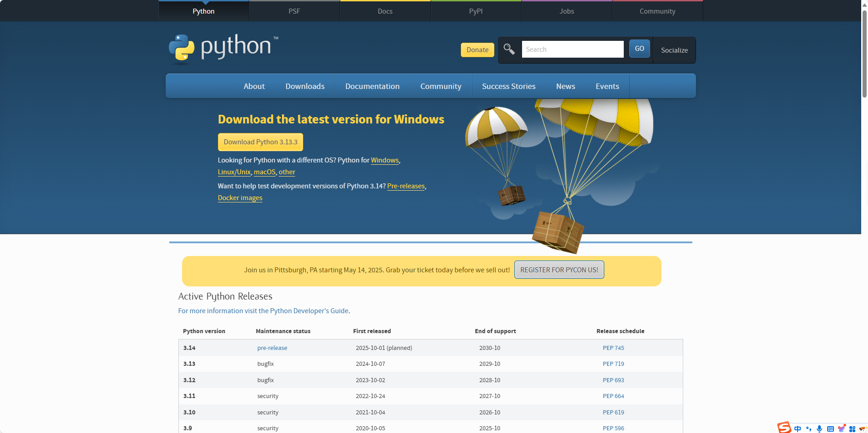Viewport: 868px width, 433px height.
Task: Open the Sogou skin shirt icon
Action: click(x=841, y=428)
